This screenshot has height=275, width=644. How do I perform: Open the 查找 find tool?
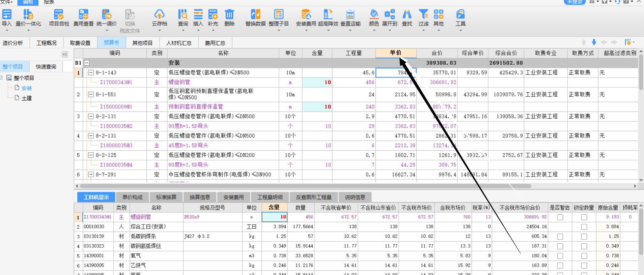[x=407, y=15]
